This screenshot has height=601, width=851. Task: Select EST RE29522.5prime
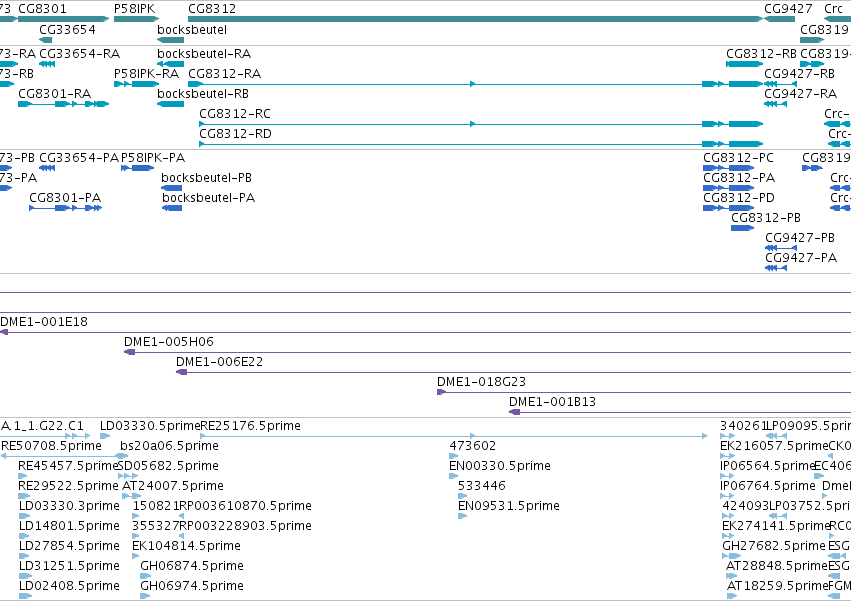(x=24, y=496)
